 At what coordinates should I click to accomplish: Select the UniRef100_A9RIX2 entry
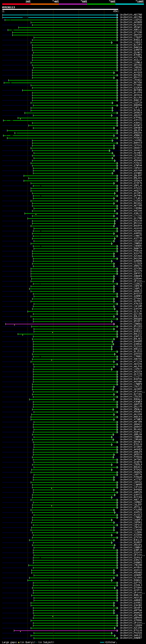[131, 30]
